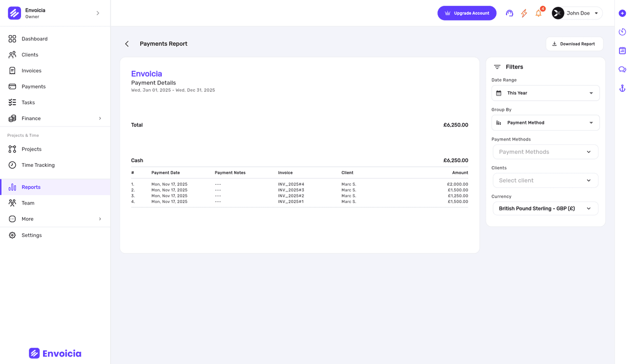Image resolution: width=630 pixels, height=364 pixels.
Task: Click the clipboard icon on right edge
Action: [x=622, y=50]
